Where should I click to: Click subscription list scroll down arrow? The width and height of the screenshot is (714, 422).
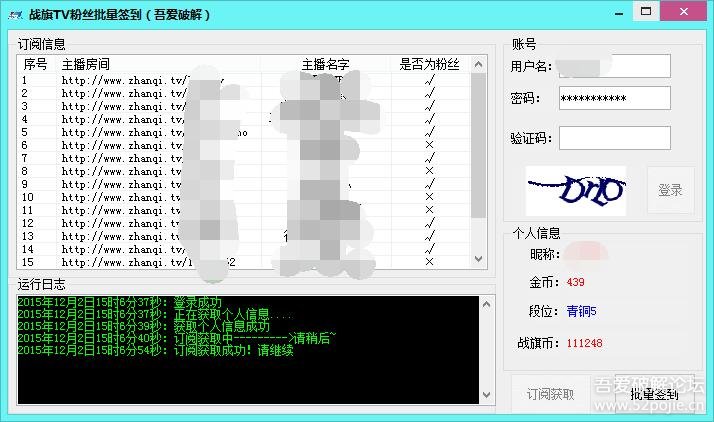pos(478,259)
